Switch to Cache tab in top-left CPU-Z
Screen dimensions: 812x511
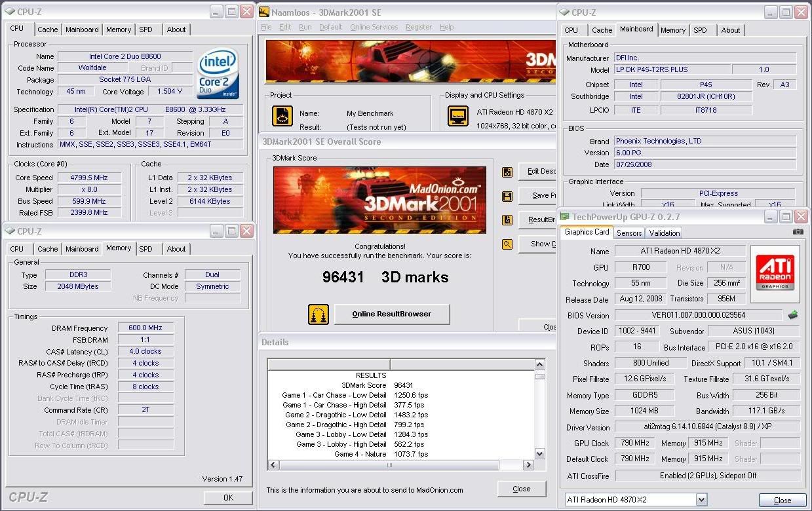[x=48, y=29]
